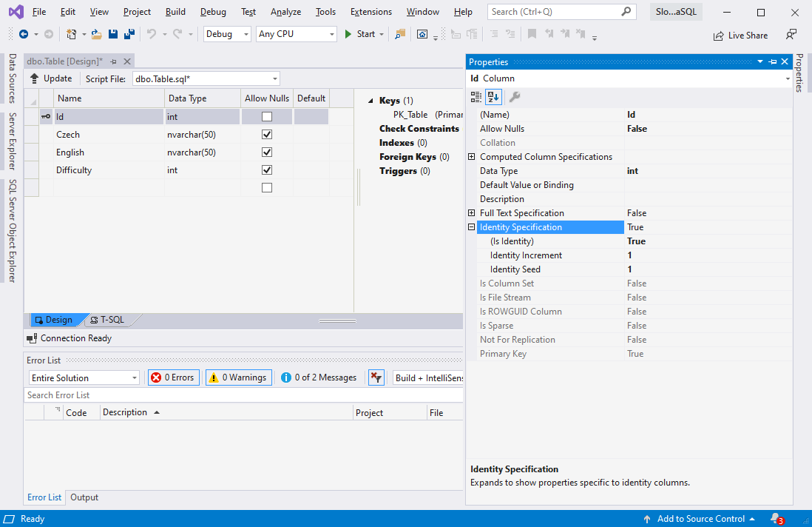
Task: Click the Categorized view icon in Properties
Action: point(476,96)
